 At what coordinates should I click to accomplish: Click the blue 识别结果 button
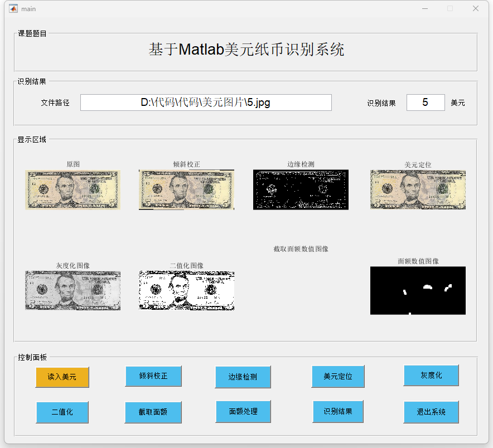coord(338,412)
